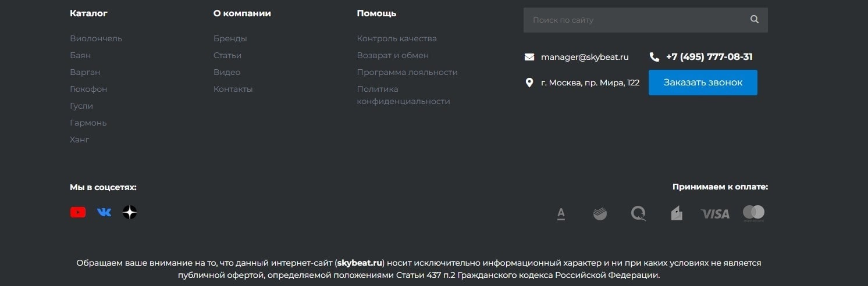Select the 'Контакты' footer link
Screen dimensions: 868x286
coord(233,89)
